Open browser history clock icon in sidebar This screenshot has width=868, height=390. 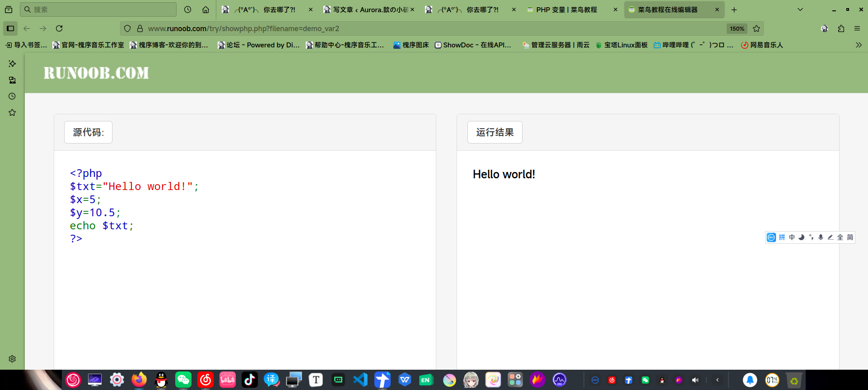click(12, 96)
